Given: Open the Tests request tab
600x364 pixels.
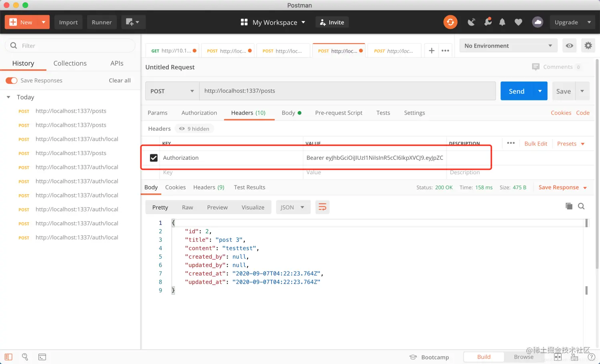Looking at the screenshot, I should click(383, 113).
